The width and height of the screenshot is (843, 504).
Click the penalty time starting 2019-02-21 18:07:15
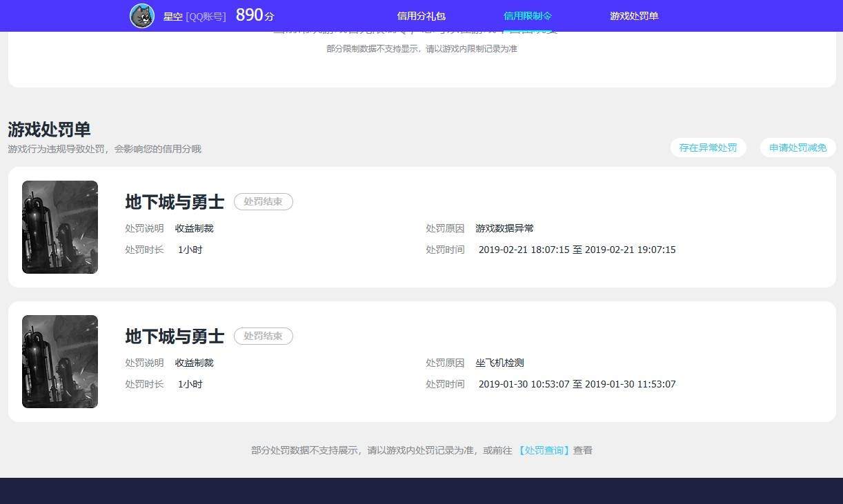(x=577, y=250)
